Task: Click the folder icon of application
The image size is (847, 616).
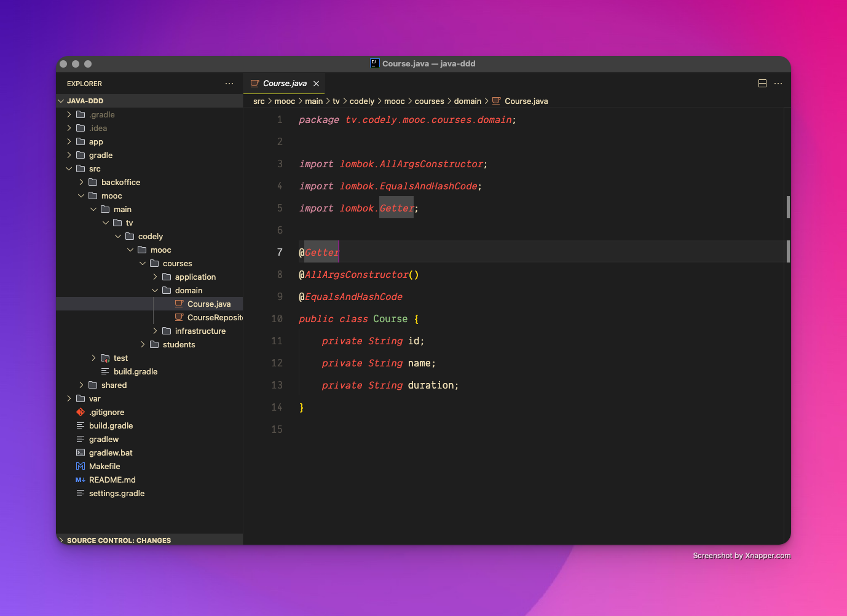Action: (x=167, y=277)
